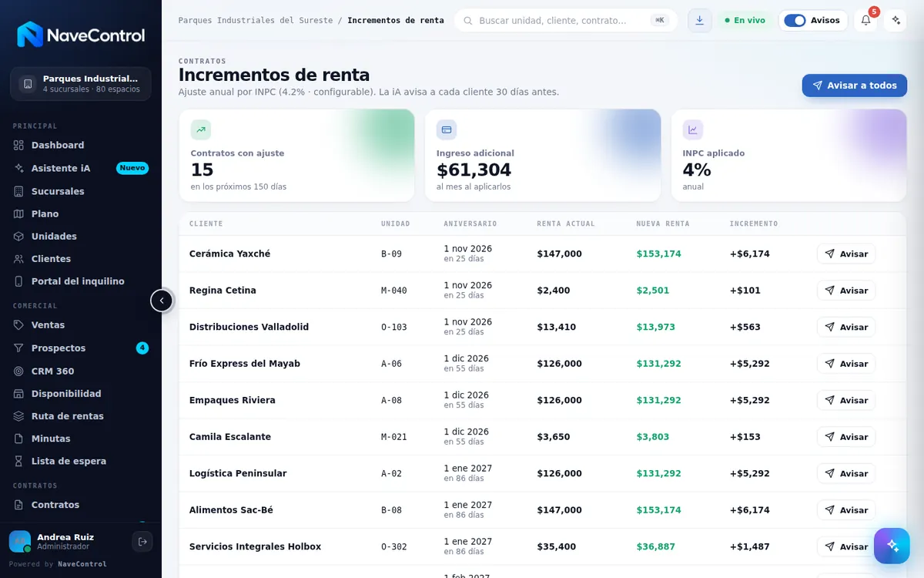Viewport: 924px width, 578px height.
Task: Click the Contratos document icon in sidebar
Action: point(19,505)
